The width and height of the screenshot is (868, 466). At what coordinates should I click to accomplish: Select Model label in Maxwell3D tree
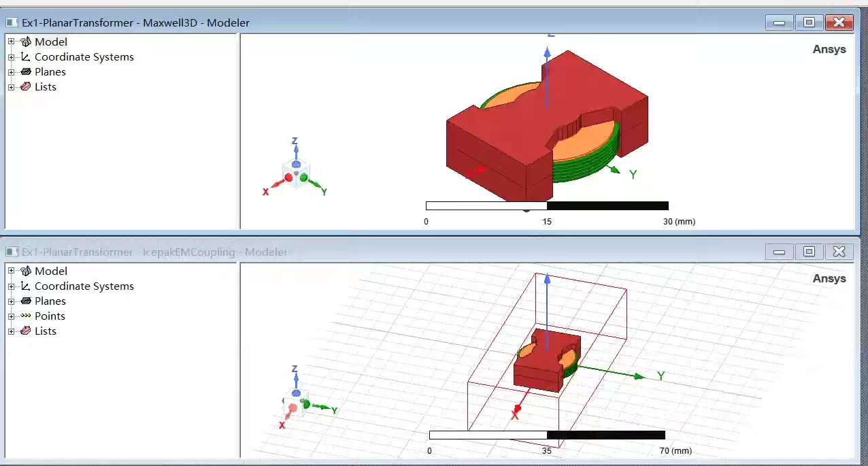click(x=51, y=42)
